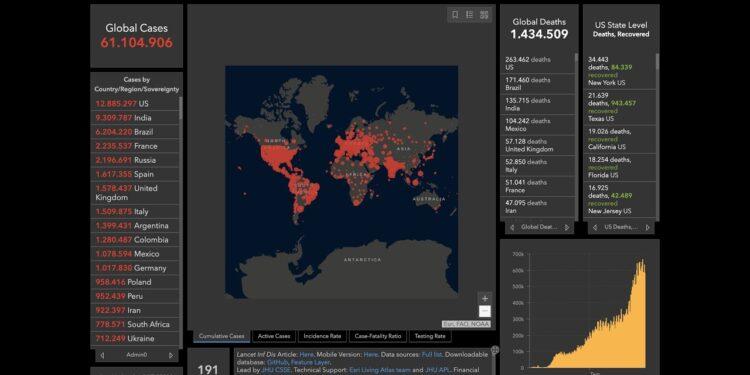This screenshot has height=375, width=750.
Task: Select Iran row with 922.397 cases
Action: pyautogui.click(x=135, y=310)
